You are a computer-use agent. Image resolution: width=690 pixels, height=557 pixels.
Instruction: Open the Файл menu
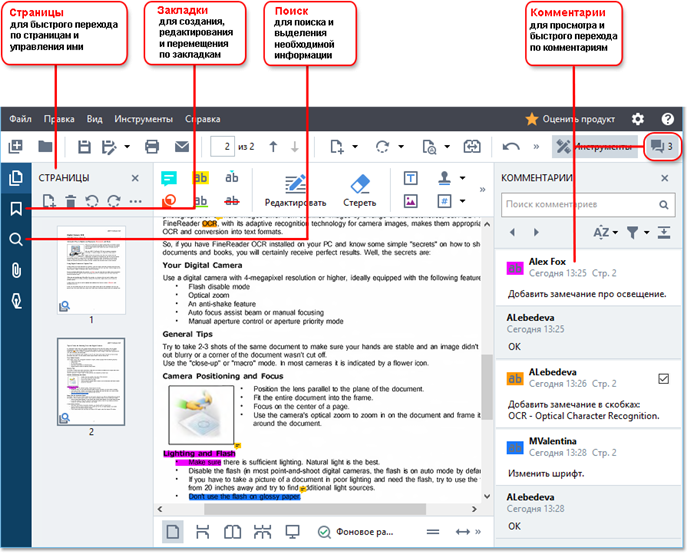coord(20,119)
